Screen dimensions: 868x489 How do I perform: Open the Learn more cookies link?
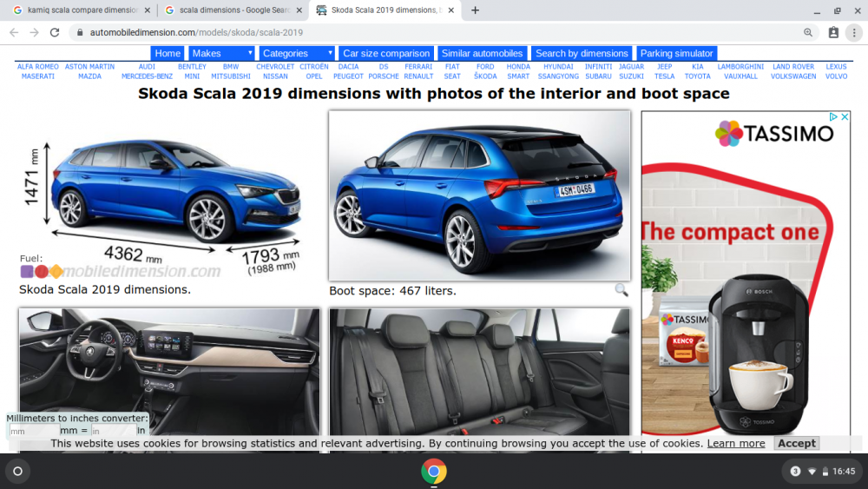[x=736, y=443]
